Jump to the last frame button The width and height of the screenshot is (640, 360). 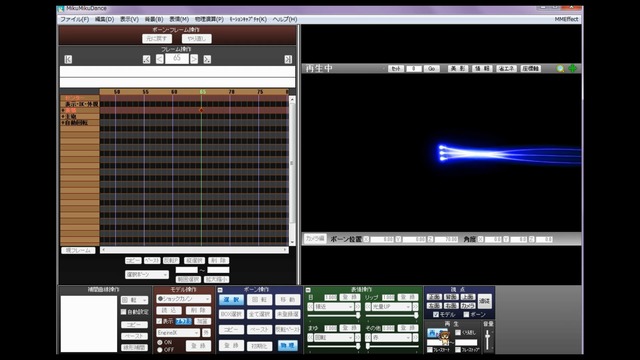point(288,59)
